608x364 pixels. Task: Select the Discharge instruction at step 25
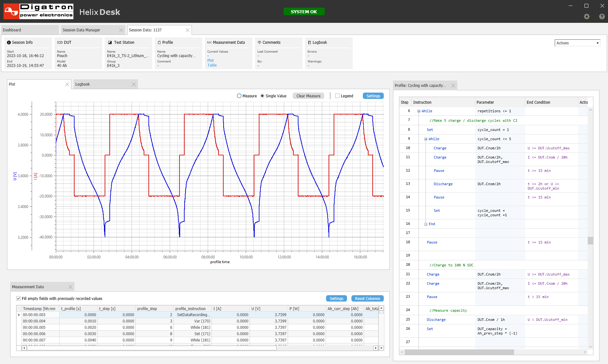(436, 320)
